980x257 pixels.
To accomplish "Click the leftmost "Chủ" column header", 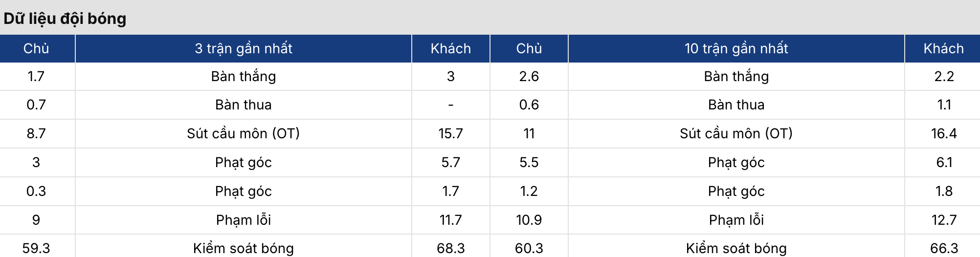I will (36, 48).
